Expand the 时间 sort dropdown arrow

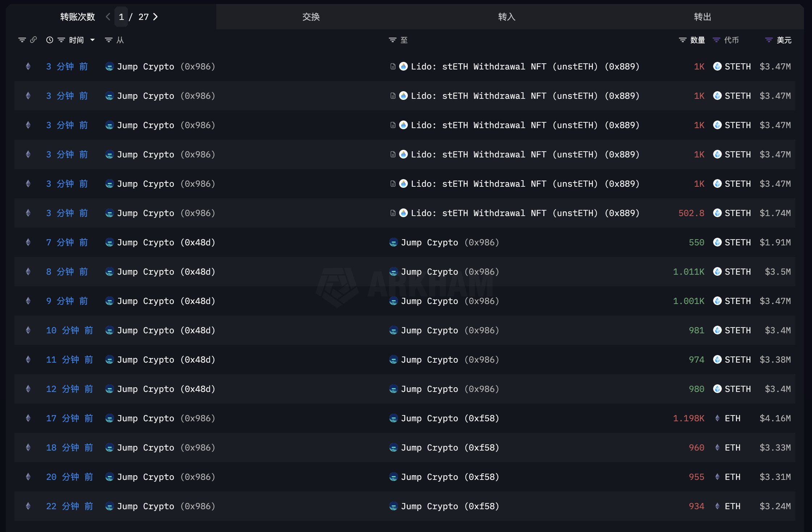[92, 40]
